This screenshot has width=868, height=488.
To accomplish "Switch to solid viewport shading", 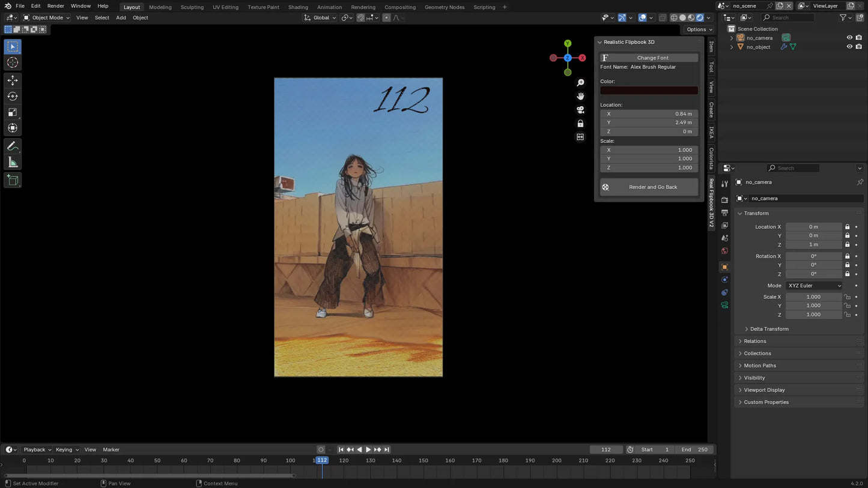I will (682, 17).
